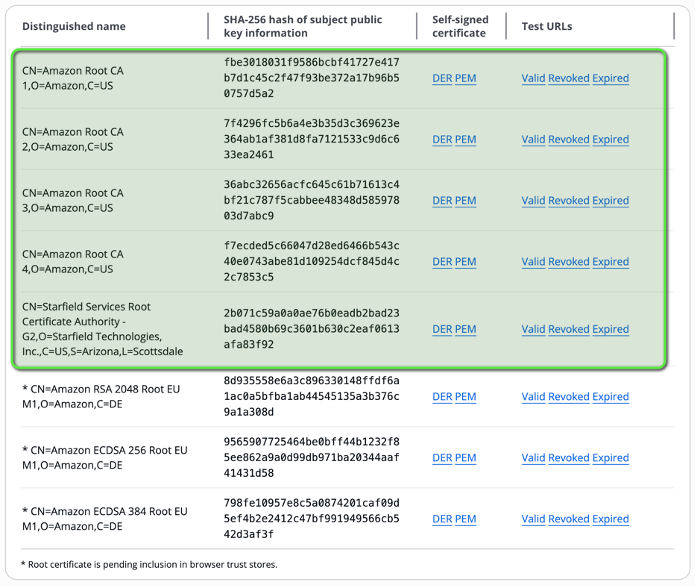Click the CN=Amazon Root CA 4 name cell

(x=73, y=262)
